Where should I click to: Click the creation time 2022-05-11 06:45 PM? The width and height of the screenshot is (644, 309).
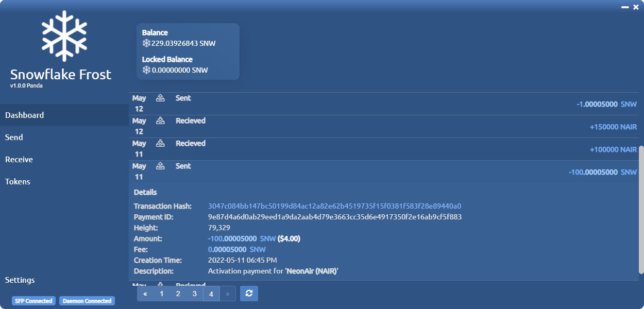click(242, 260)
